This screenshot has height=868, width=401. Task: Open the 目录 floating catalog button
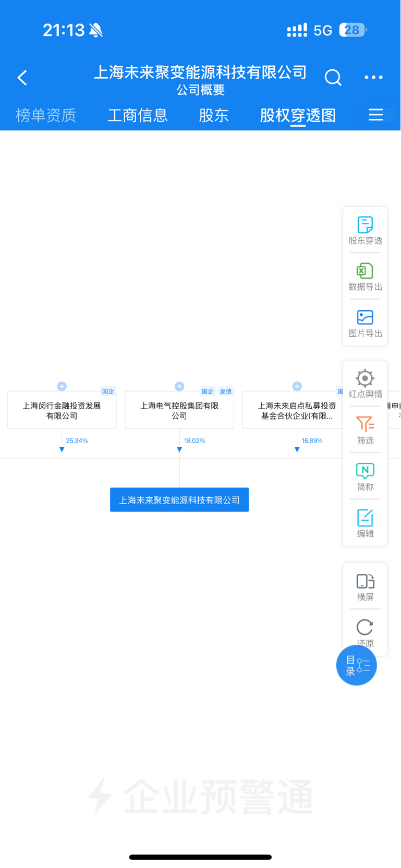tap(357, 665)
